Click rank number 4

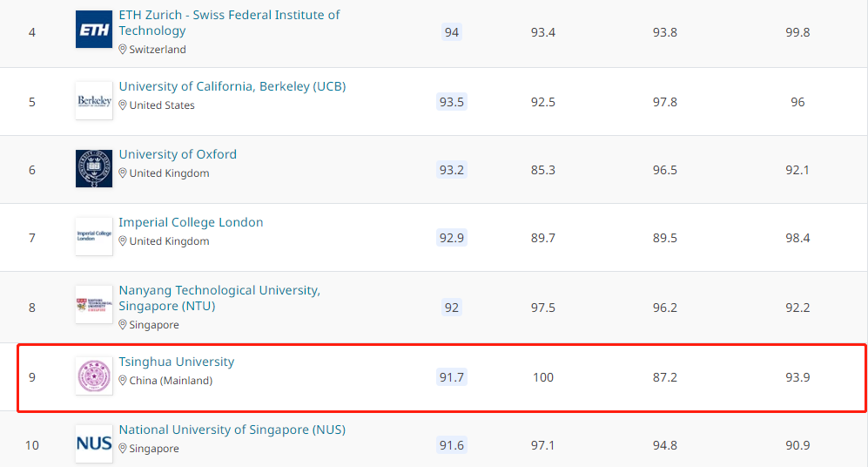click(x=32, y=33)
